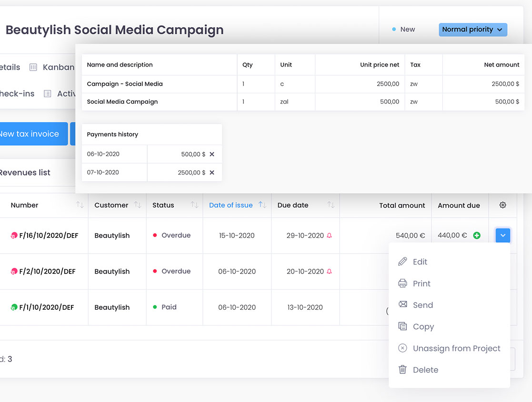Click the Kanban board icon
The height and width of the screenshot is (402, 532).
[33, 67]
